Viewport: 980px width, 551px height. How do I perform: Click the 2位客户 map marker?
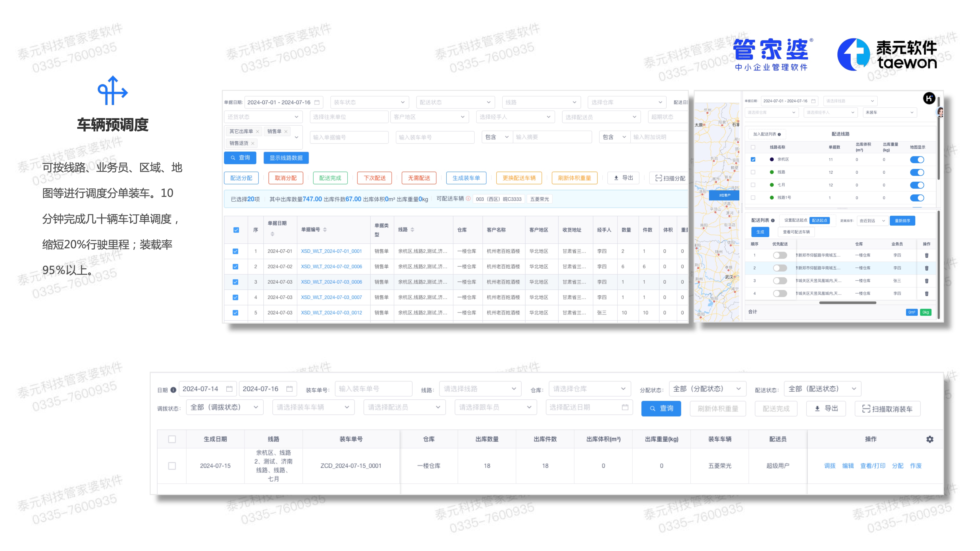[x=724, y=195]
